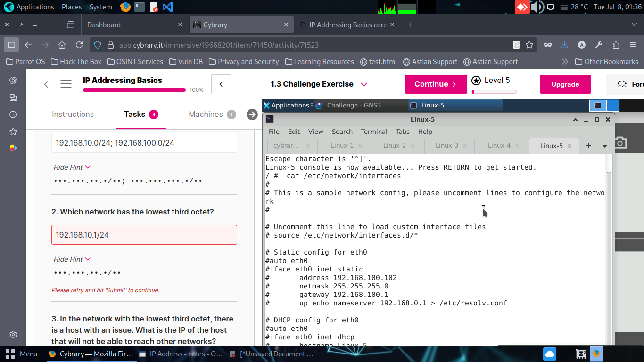This screenshot has width=644, height=362.
Task: Open terminal tab list dropdown arrow
Action: pyautogui.click(x=605, y=146)
